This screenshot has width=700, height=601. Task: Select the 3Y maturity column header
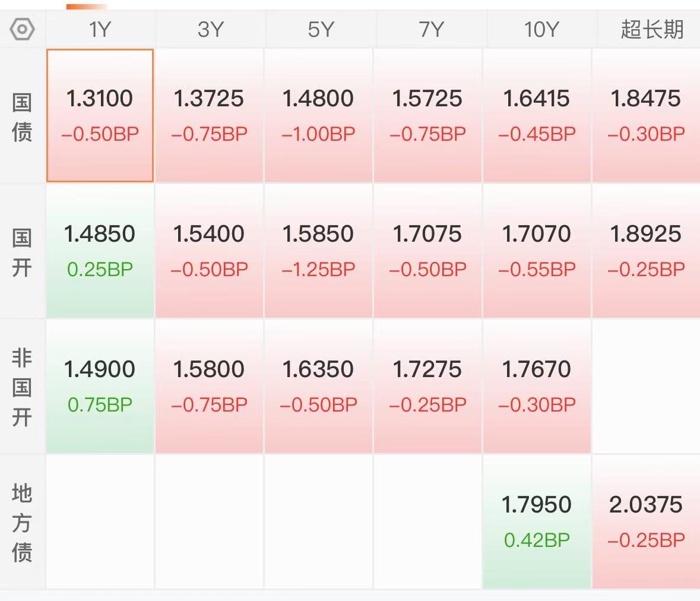[x=210, y=30]
